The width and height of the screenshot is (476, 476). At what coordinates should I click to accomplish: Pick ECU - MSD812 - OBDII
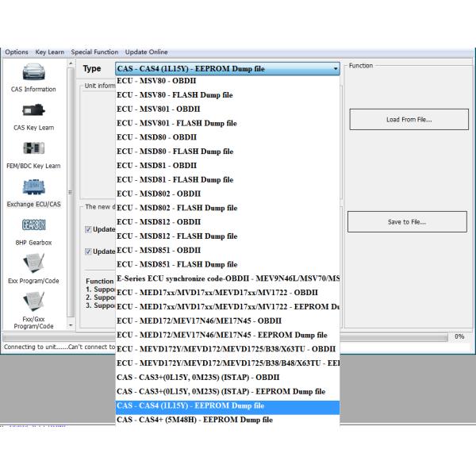[x=228, y=222]
